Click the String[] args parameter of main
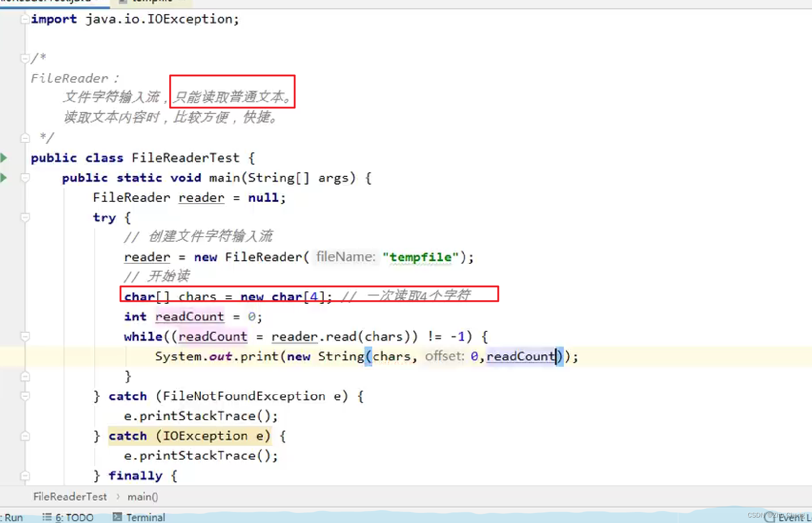Viewport: 812px width, 523px height. (x=298, y=177)
